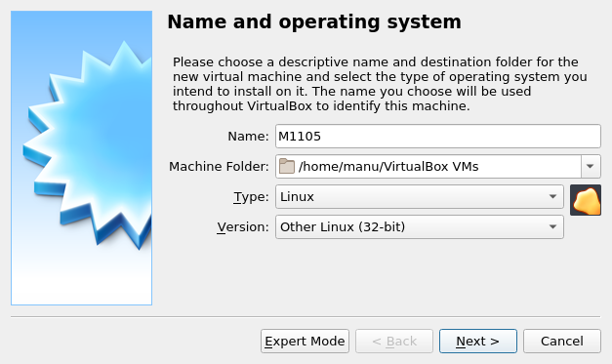Click the Name and operating system heading
This screenshot has height=364, width=612.
(314, 21)
